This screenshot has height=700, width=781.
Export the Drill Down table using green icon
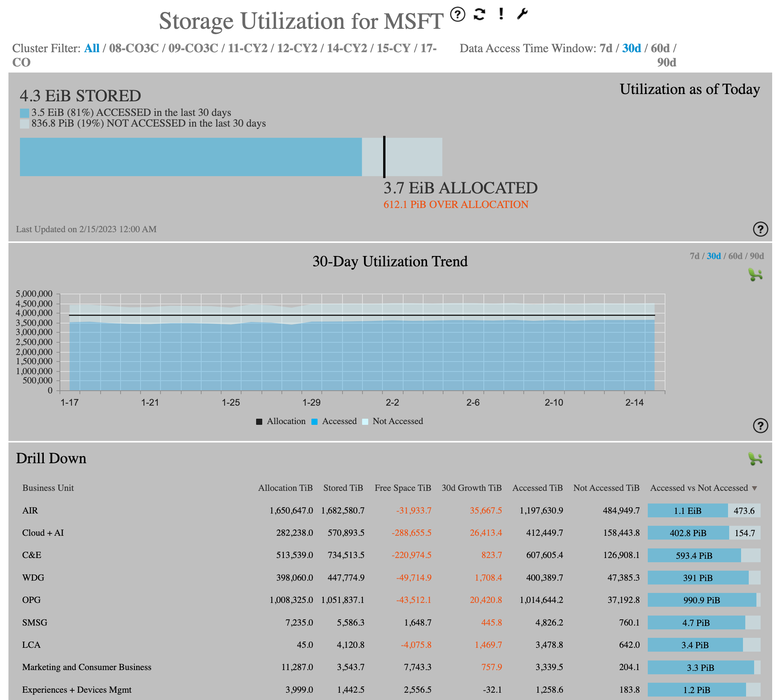click(x=755, y=459)
